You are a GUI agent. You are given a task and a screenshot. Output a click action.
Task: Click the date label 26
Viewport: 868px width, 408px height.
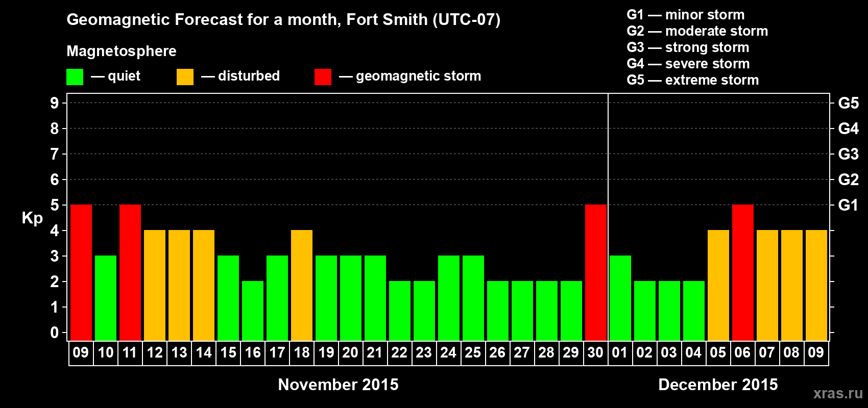pos(497,352)
